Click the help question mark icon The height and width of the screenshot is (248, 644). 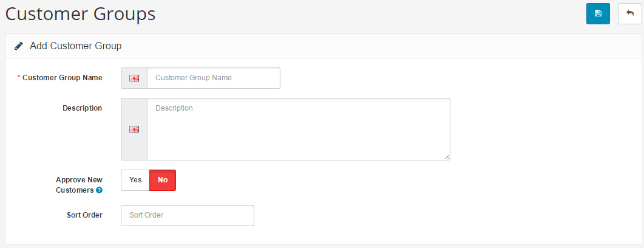[x=100, y=190]
